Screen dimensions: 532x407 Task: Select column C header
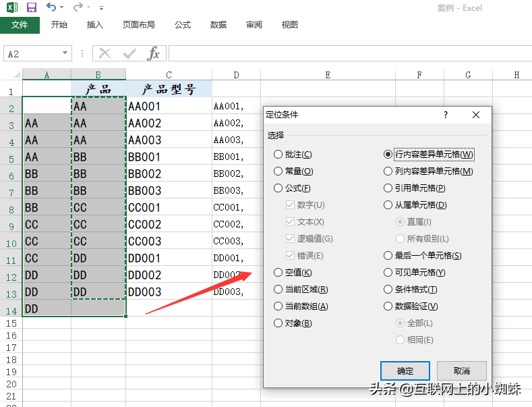pos(169,75)
